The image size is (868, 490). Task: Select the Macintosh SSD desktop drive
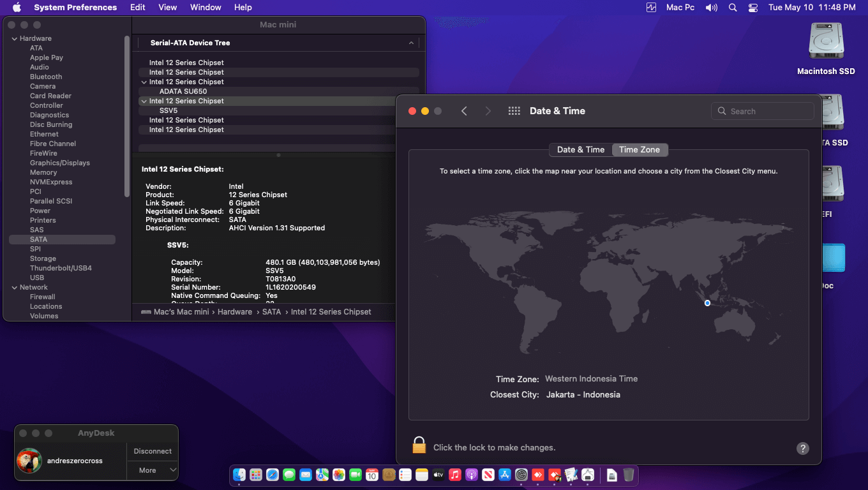pyautogui.click(x=826, y=50)
